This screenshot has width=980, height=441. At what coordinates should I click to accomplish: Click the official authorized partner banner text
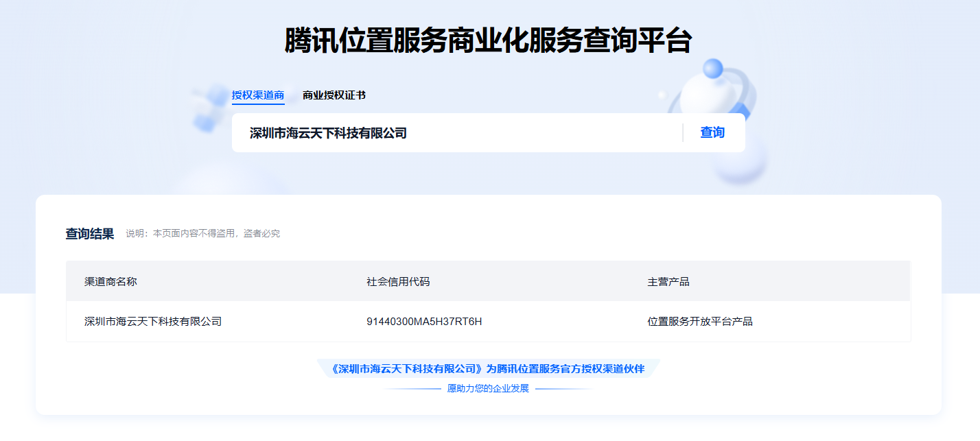coord(488,369)
